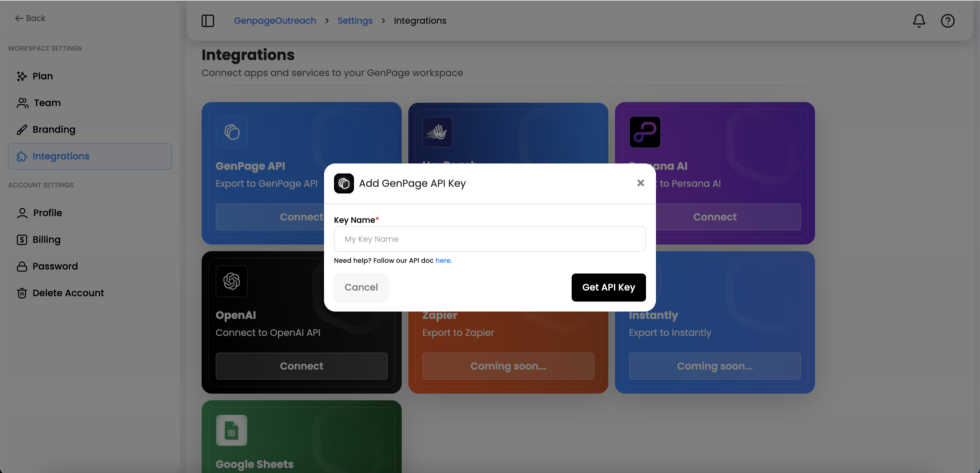Click Coming soon on the Zapier card
The width and height of the screenshot is (980, 473).
pyautogui.click(x=508, y=366)
